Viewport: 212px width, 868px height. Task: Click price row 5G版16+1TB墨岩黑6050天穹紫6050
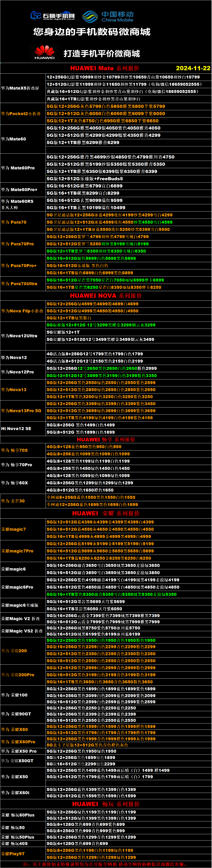[x=129, y=609]
